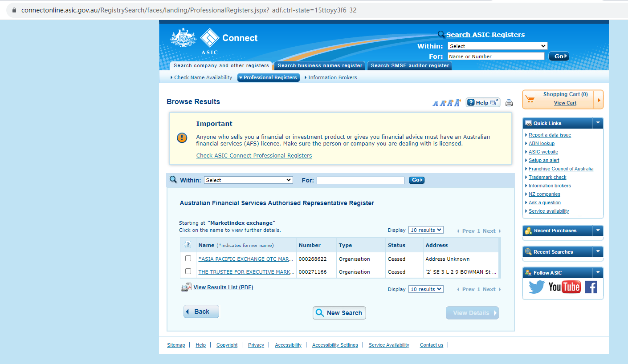Click the print page icon

click(509, 103)
